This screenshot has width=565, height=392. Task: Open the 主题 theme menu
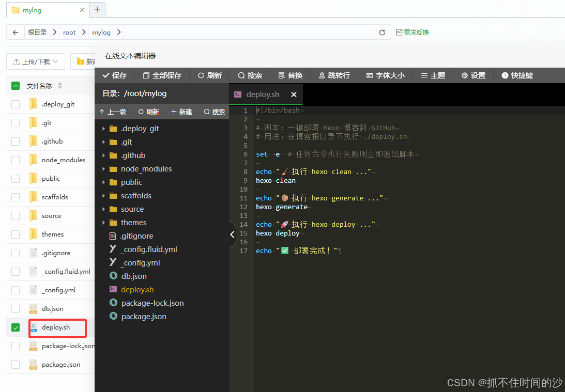pyautogui.click(x=433, y=75)
